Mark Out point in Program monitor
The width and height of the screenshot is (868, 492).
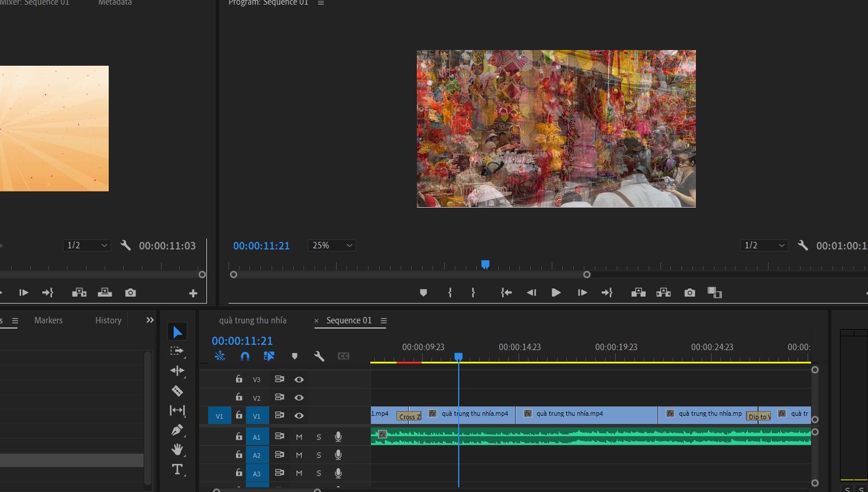pyautogui.click(x=473, y=293)
